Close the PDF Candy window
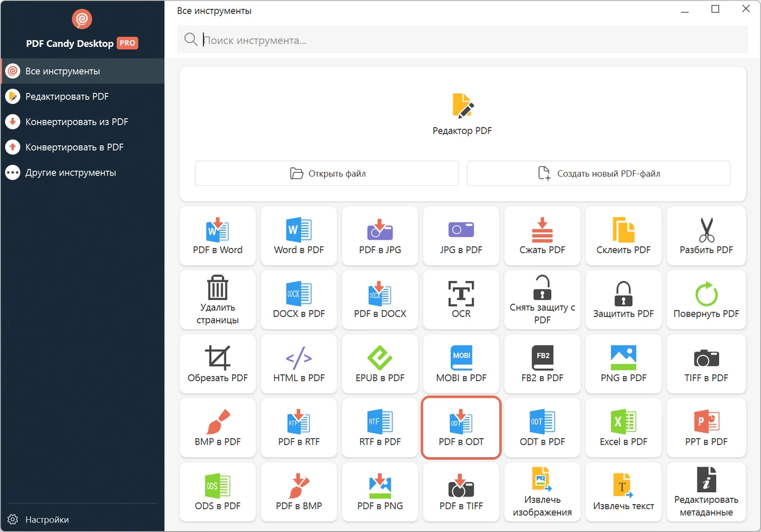Image resolution: width=761 pixels, height=532 pixels. [x=746, y=10]
